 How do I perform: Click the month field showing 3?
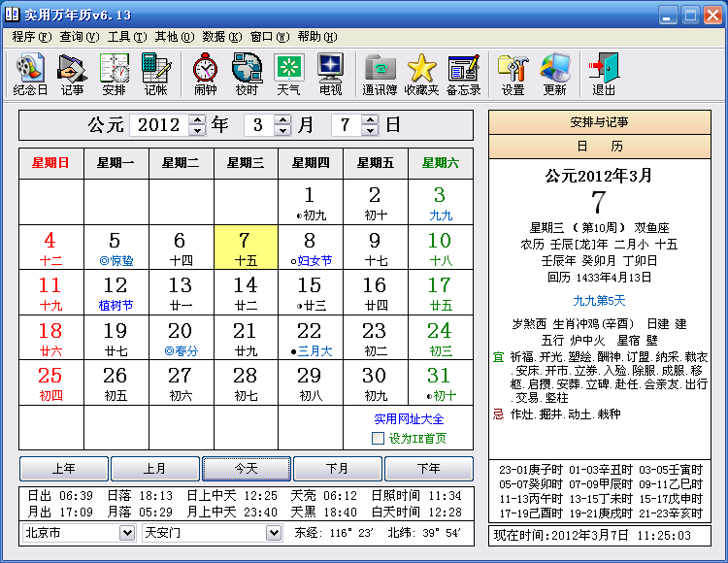(259, 125)
